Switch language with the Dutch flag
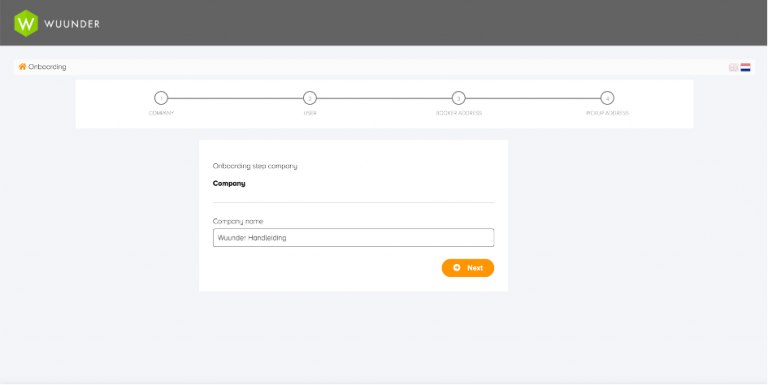This screenshot has width=768, height=385. point(745,68)
